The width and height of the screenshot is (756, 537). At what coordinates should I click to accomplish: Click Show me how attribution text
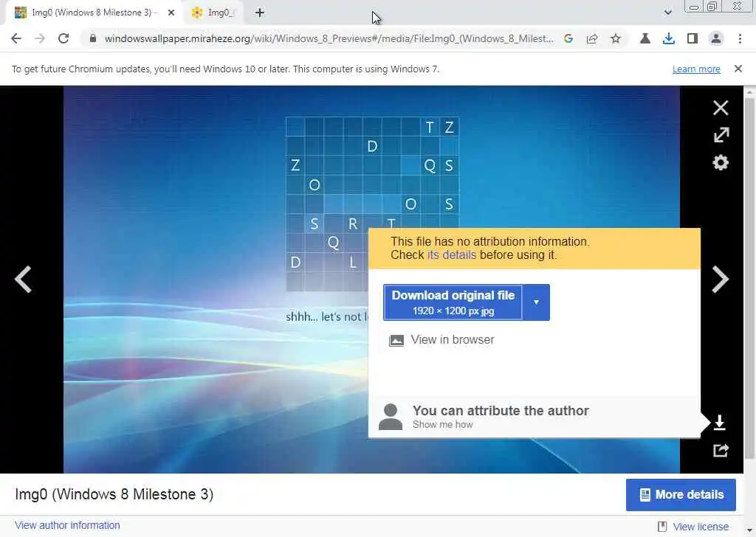(x=443, y=424)
